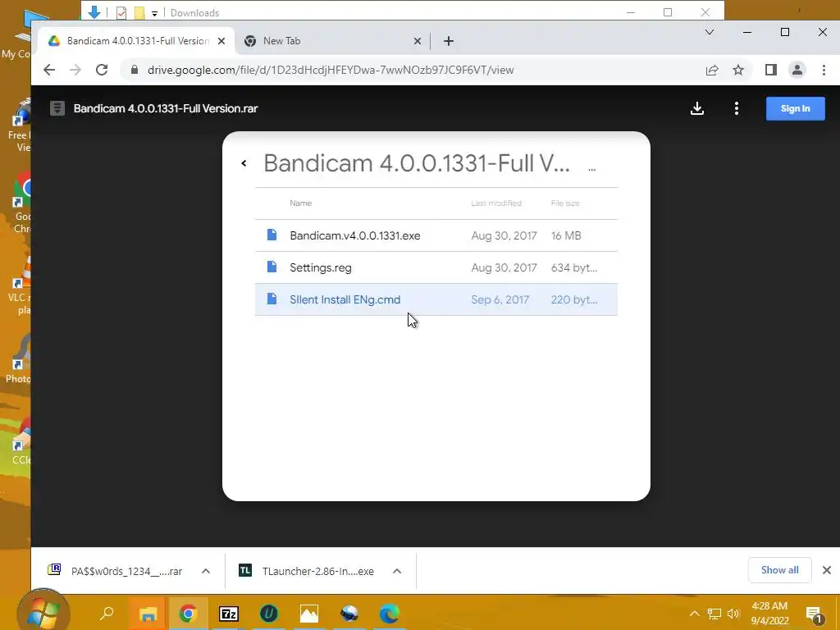Go back from the archive preview

point(244,163)
